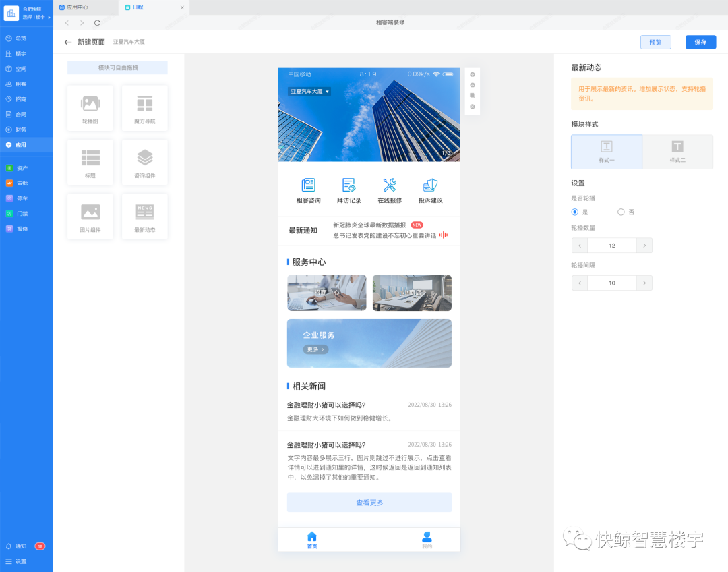Image resolution: width=728 pixels, height=572 pixels.
Task: Select the 招商中心 service thumbnail
Action: 327,293
